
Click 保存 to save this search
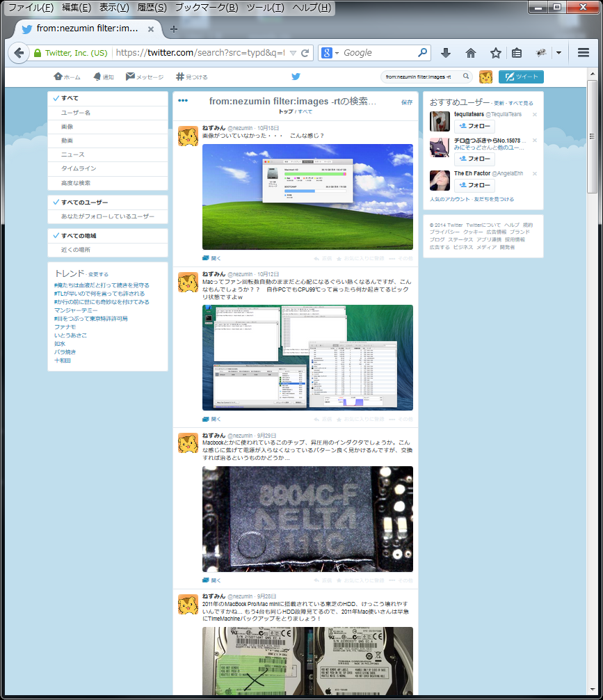pos(407,102)
